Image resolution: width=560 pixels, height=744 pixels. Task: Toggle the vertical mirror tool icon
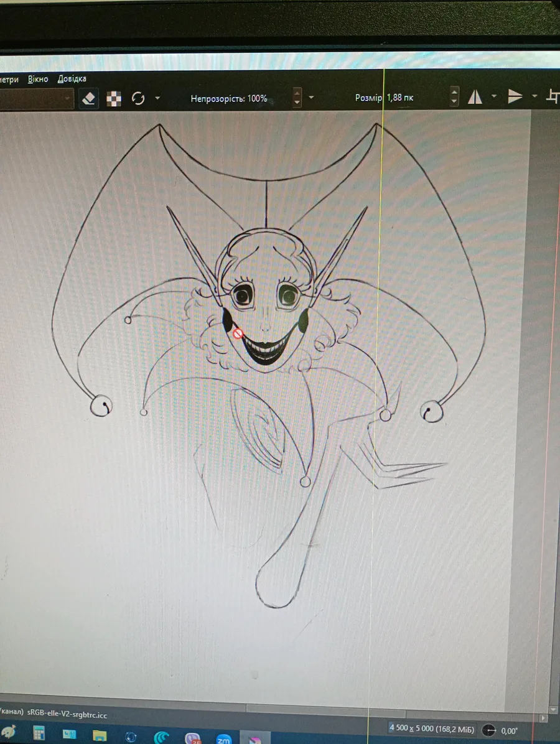pyautogui.click(x=515, y=96)
